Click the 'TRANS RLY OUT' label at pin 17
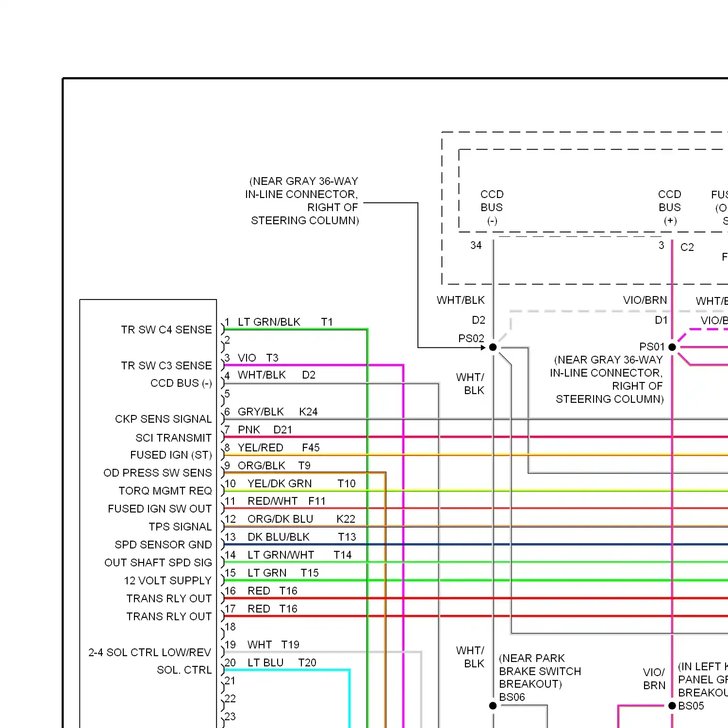Image resolution: width=728 pixels, height=728 pixels. (169, 616)
